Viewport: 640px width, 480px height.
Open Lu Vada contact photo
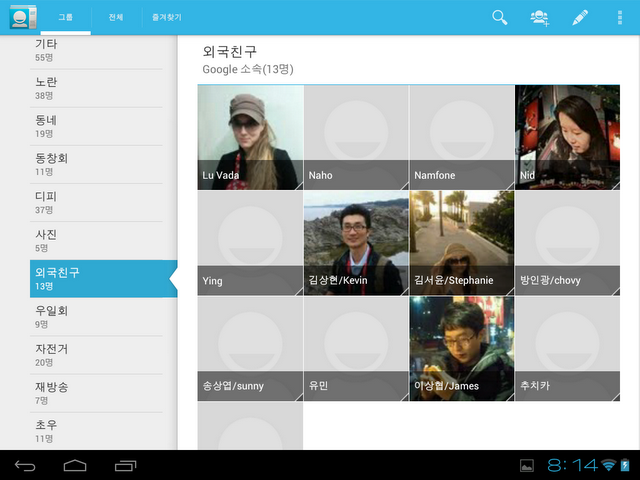coord(250,138)
